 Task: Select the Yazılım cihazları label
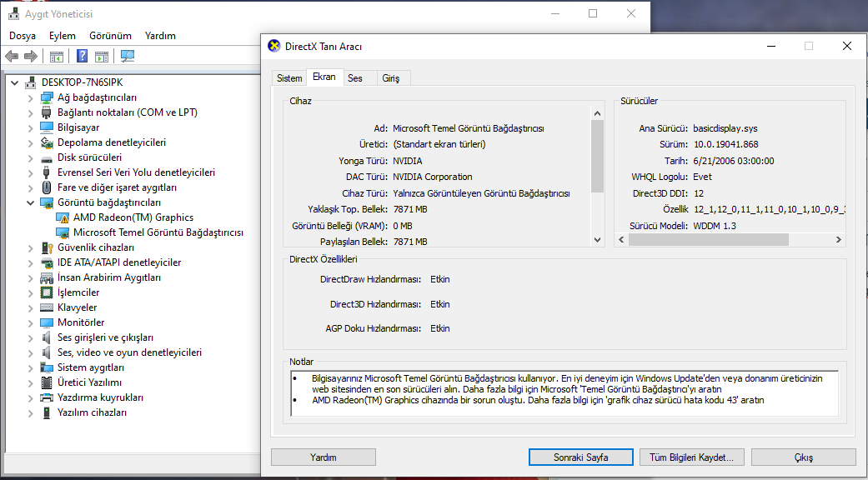[x=92, y=412]
